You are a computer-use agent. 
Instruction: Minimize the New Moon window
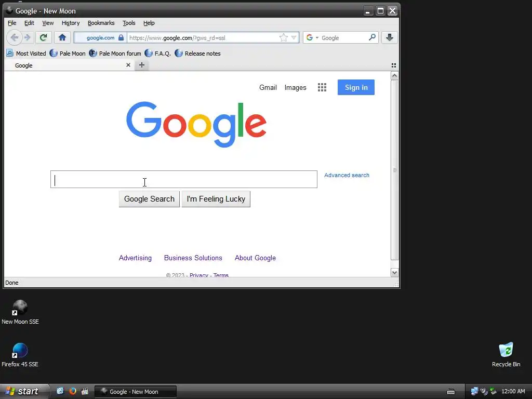coord(368,11)
